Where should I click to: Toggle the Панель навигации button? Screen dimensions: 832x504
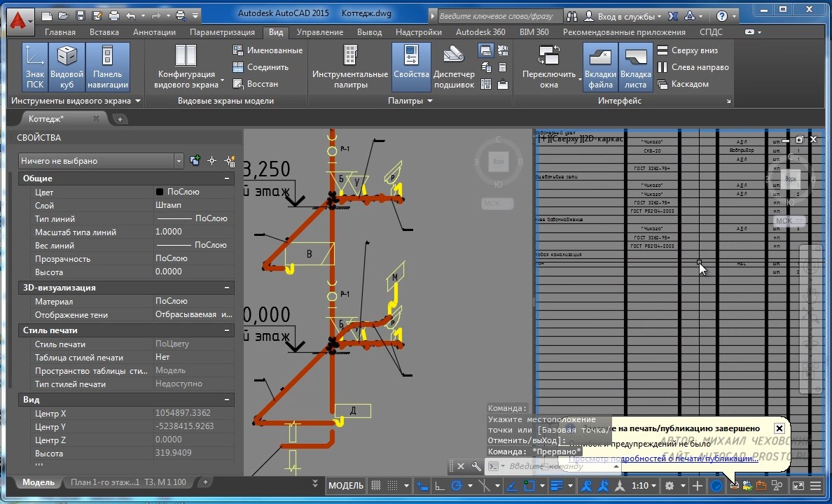108,67
